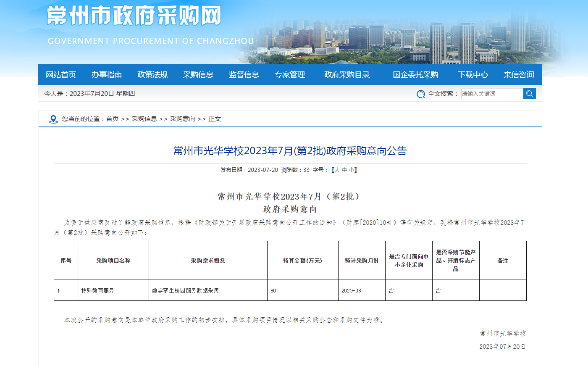Focus the keyword search input field
This screenshot has height=366, width=588.
click(492, 94)
